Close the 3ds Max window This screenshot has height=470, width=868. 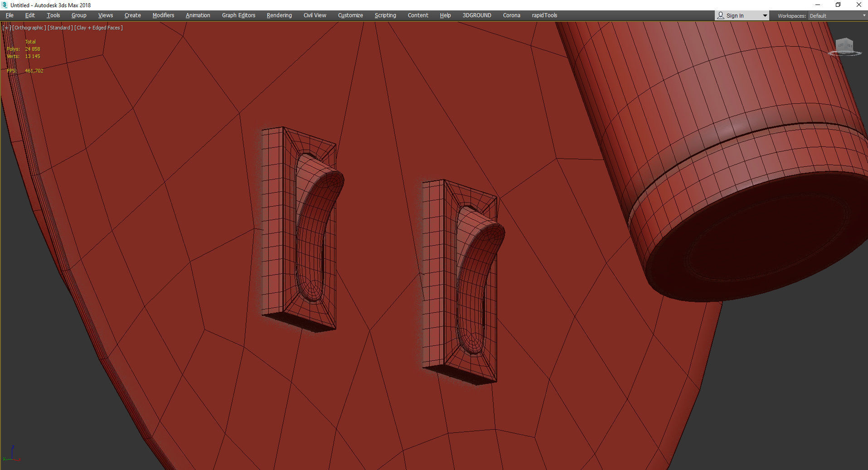coord(858,5)
